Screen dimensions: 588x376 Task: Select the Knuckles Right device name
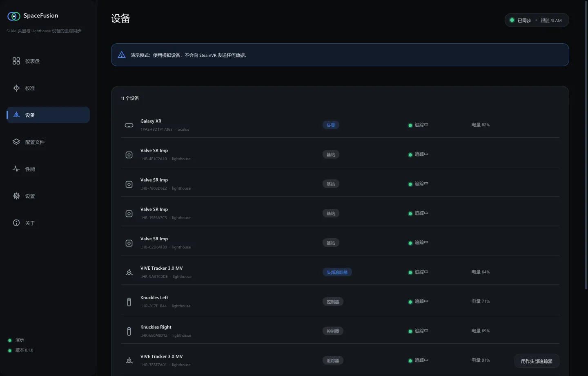(156, 327)
